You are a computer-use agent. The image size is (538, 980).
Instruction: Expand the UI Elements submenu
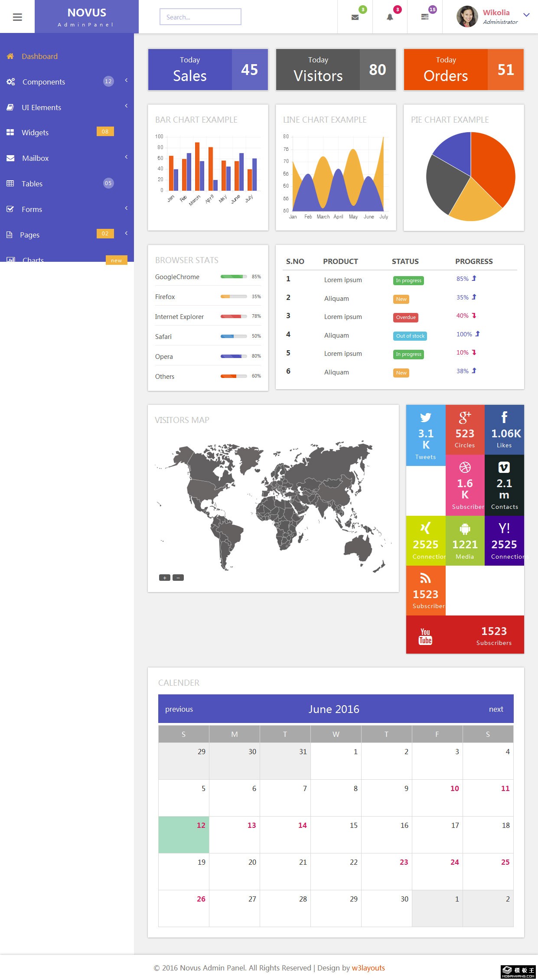point(41,107)
